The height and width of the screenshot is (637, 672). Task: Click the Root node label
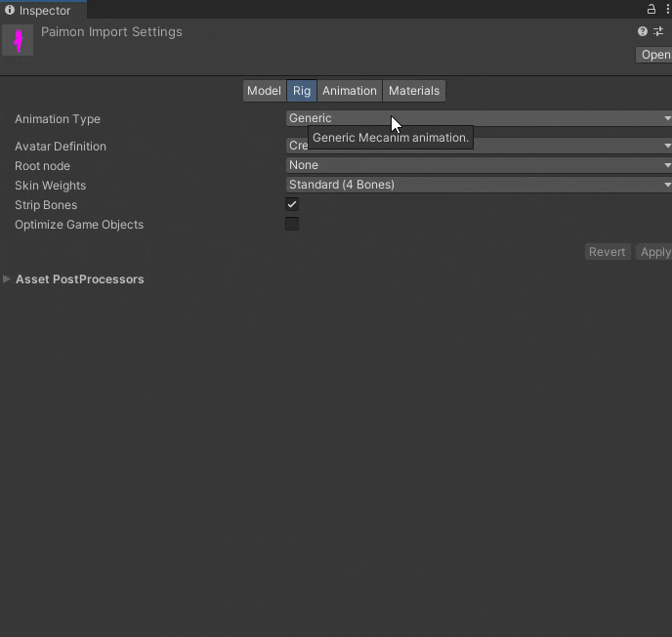pyautogui.click(x=42, y=166)
